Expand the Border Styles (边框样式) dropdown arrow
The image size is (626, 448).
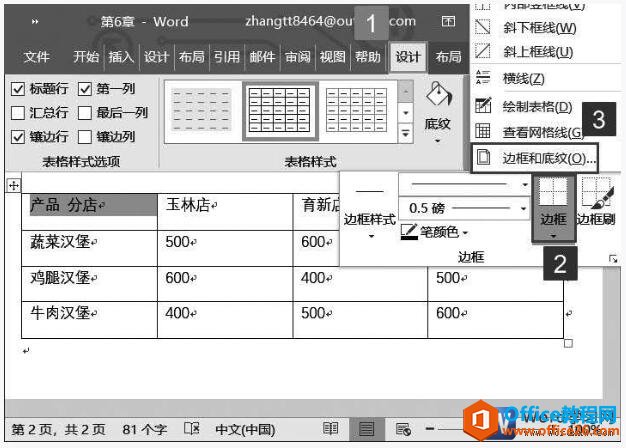coord(370,236)
